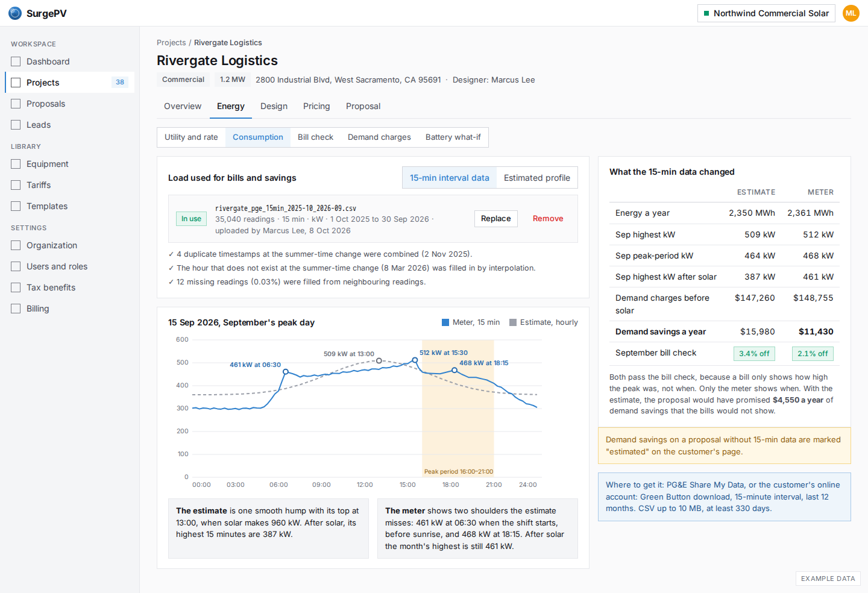The width and height of the screenshot is (868, 593).
Task: Switch to the Proposal tab
Action: tap(363, 106)
